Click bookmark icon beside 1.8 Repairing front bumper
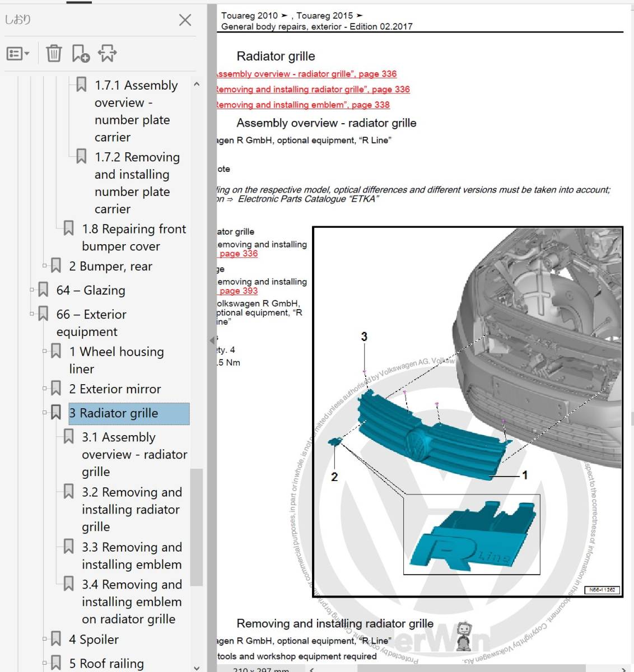Image resolution: width=634 pixels, height=672 pixels. pos(68,228)
